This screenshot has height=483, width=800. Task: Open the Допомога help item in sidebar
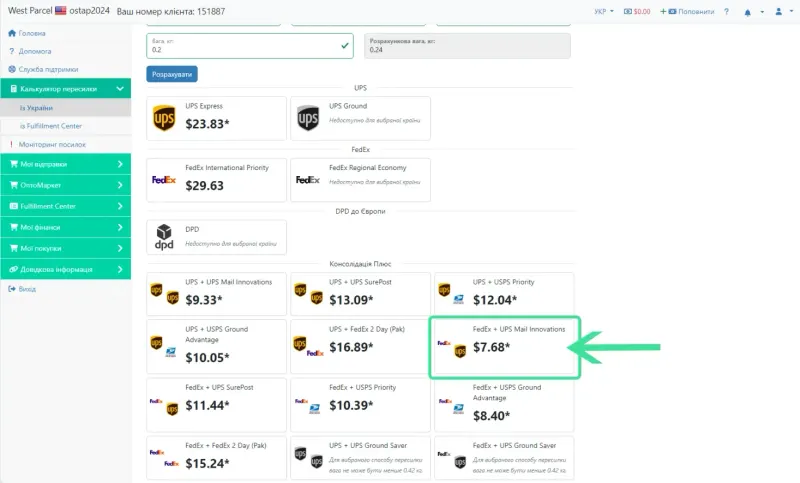pyautogui.click(x=30, y=51)
